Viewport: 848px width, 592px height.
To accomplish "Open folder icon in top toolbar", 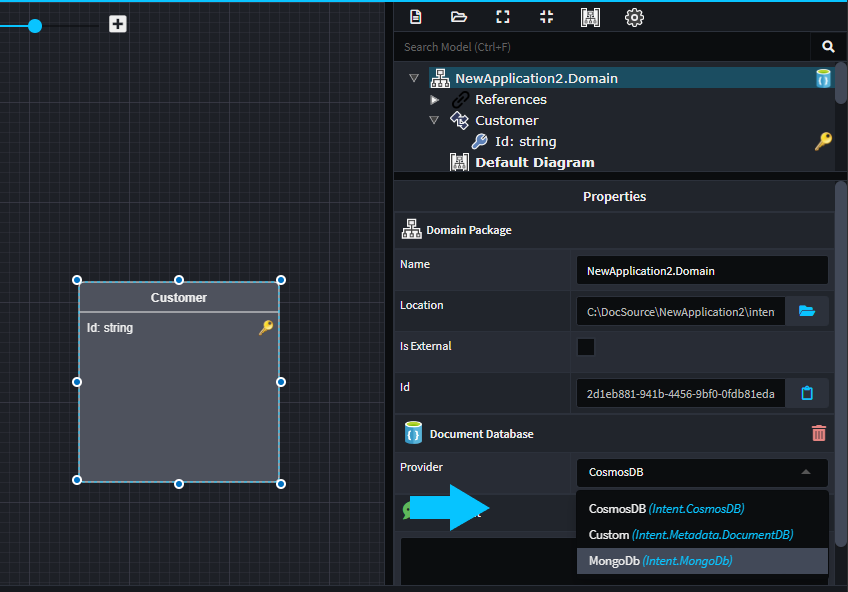I will [459, 17].
